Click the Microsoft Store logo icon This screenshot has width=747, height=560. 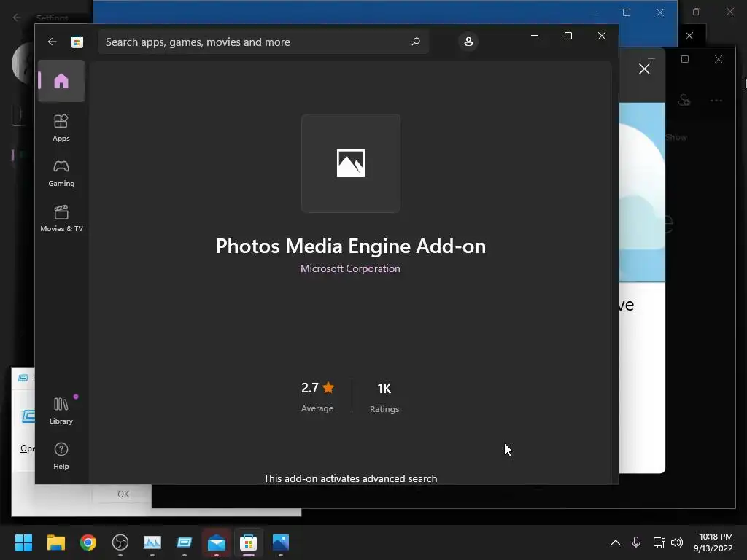coord(77,42)
